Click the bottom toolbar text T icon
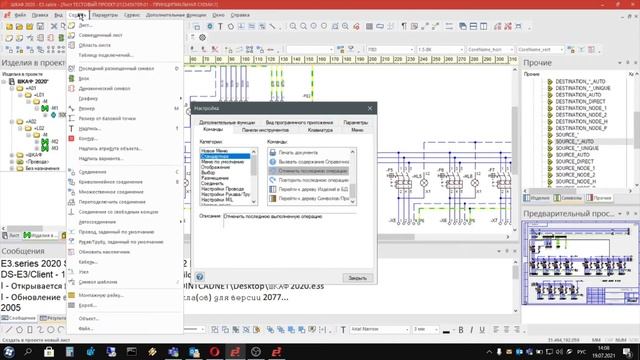 pyautogui.click(x=343, y=330)
